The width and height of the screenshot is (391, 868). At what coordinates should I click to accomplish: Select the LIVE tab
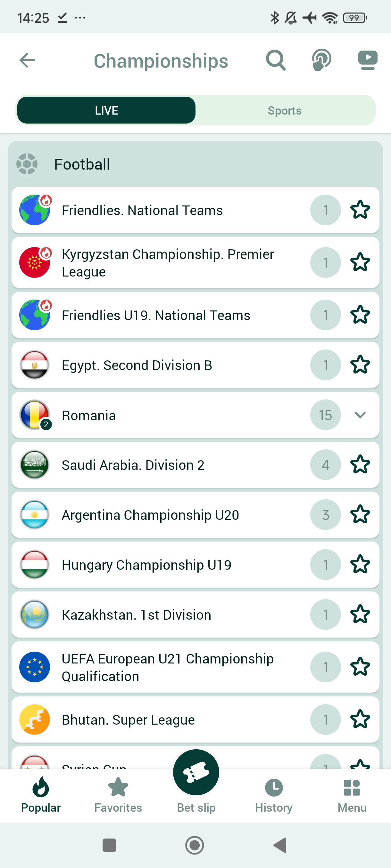[x=106, y=110]
